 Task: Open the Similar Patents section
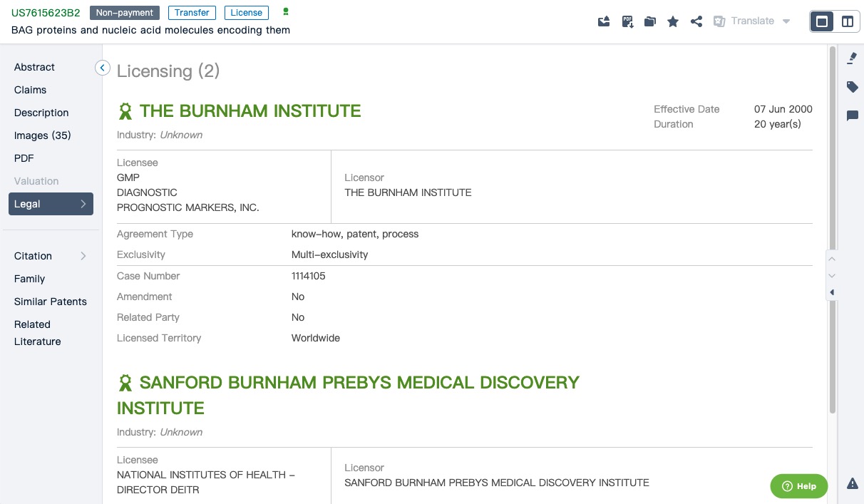(x=50, y=302)
